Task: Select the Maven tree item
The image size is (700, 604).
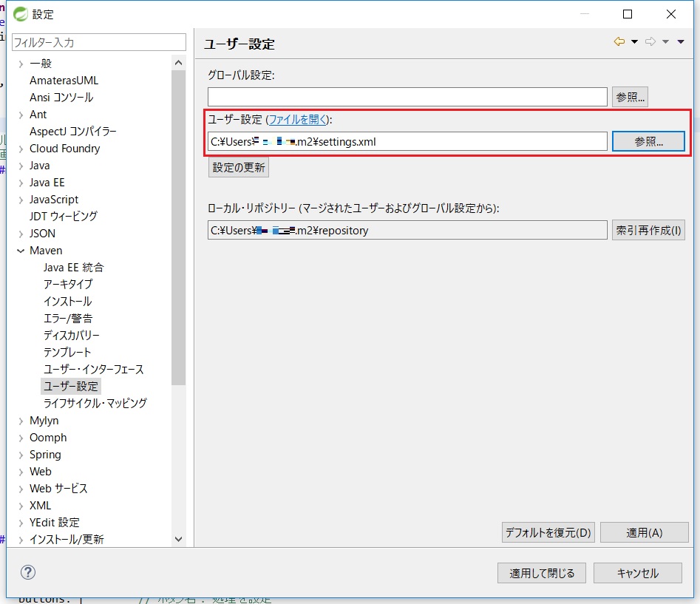Action: tap(46, 251)
